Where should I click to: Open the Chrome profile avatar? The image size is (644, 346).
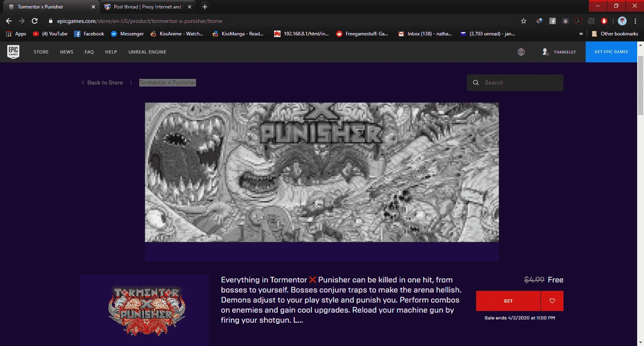[x=622, y=21]
